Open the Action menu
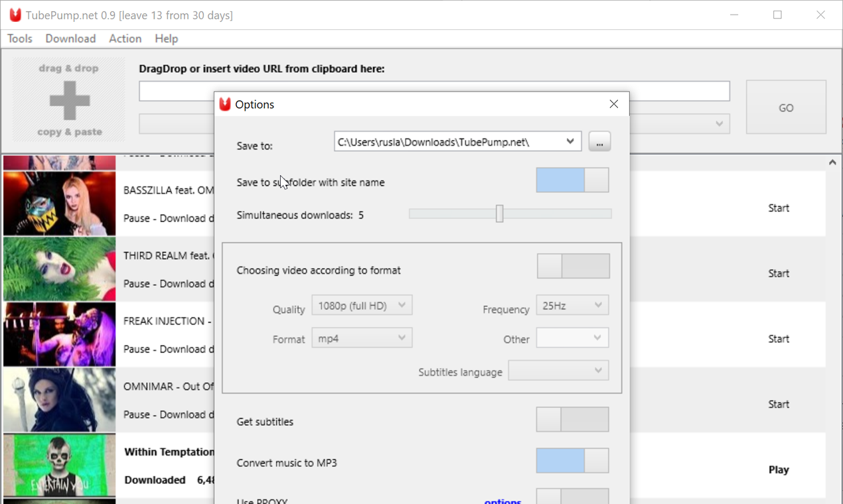The image size is (843, 504). (x=125, y=38)
